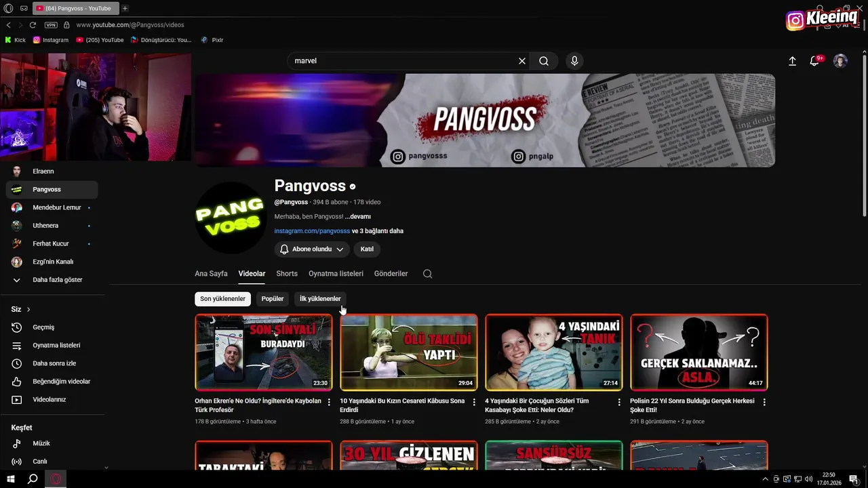Open Videolarınız in sidebar
The height and width of the screenshot is (488, 868).
[x=52, y=400]
